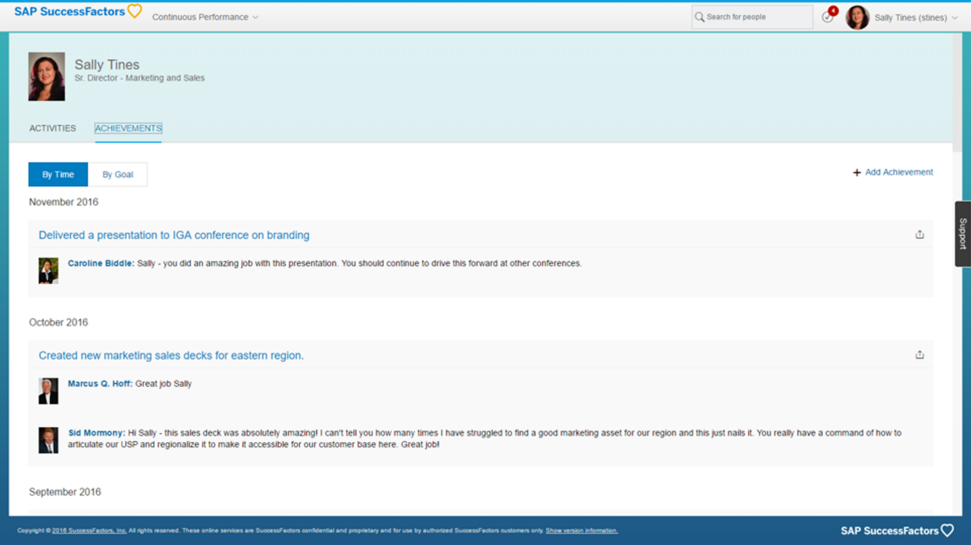Open the marketing sales decks achievement
Viewport: 971px width, 545px height.
[171, 355]
